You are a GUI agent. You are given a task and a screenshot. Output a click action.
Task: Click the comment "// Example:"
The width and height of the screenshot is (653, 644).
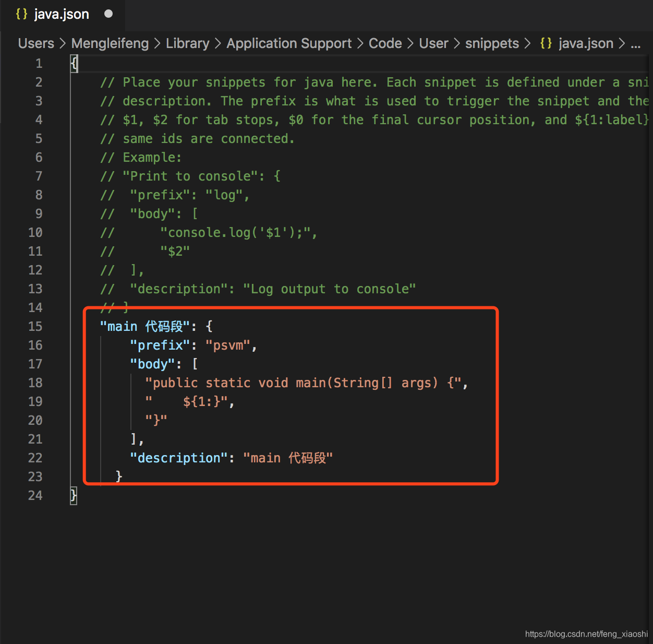coord(141,158)
